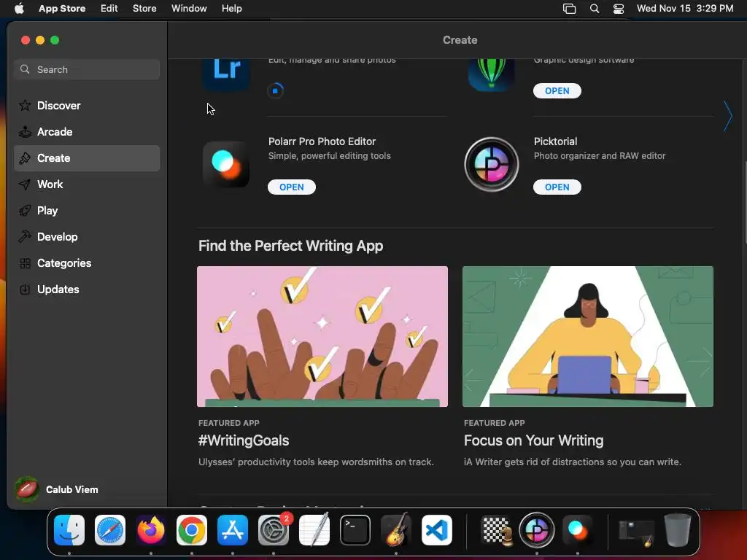This screenshot has height=560, width=747.
Task: Open the Store menu
Action: tap(144, 9)
